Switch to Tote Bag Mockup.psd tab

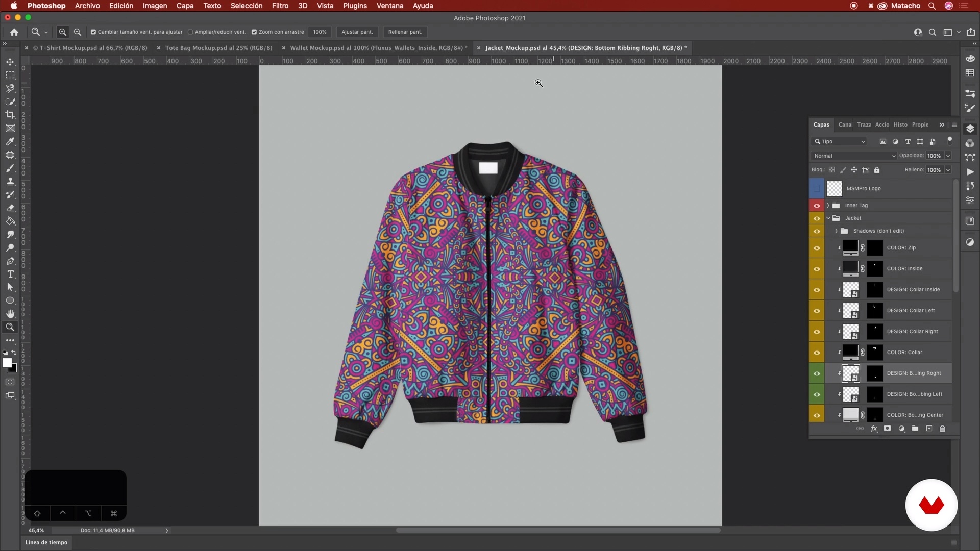tap(218, 48)
